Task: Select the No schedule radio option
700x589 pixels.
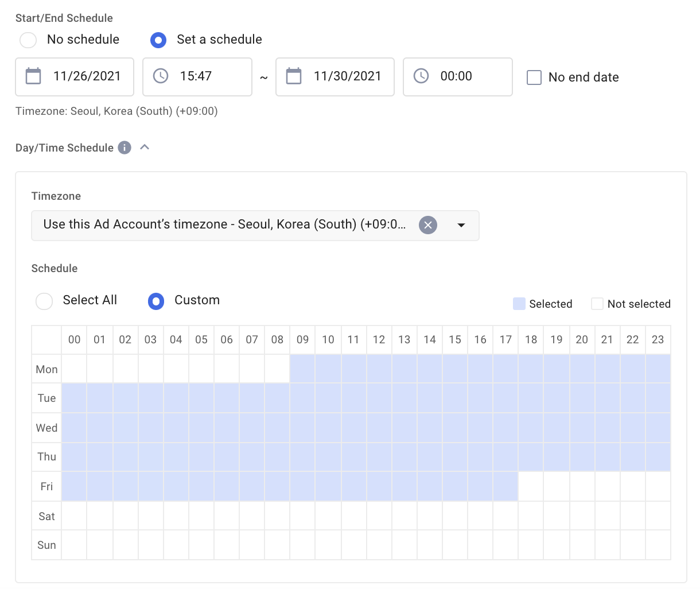Action: (x=28, y=40)
